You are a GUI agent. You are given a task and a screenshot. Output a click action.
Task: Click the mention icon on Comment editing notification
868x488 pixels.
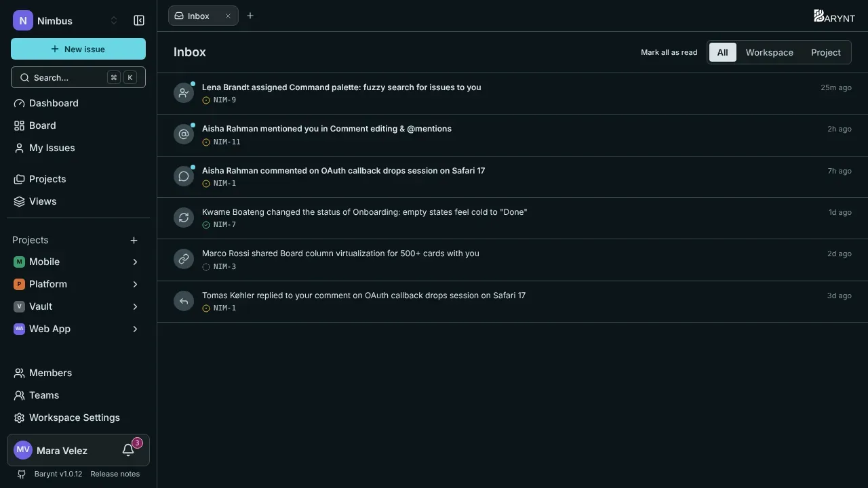tap(184, 135)
